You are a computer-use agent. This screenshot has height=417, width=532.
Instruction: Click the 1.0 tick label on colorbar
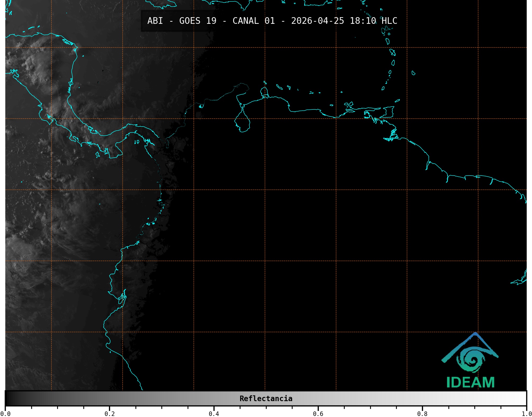point(526,414)
